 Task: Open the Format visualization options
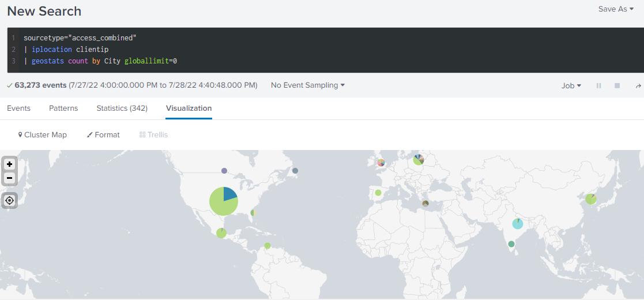pyautogui.click(x=103, y=134)
